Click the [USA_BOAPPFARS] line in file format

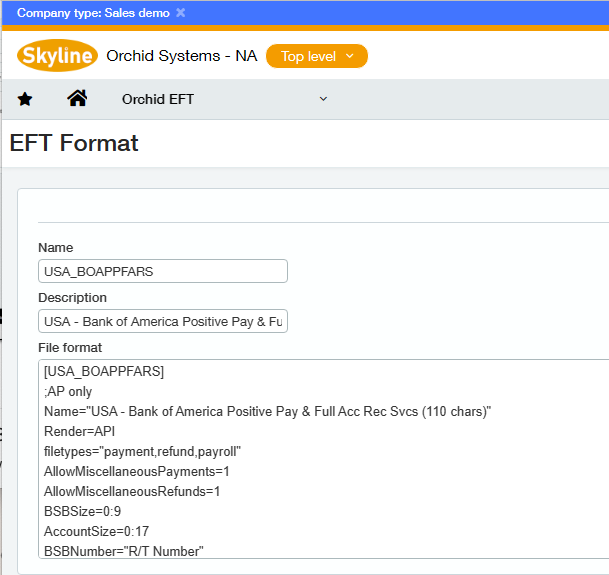pyautogui.click(x=104, y=371)
